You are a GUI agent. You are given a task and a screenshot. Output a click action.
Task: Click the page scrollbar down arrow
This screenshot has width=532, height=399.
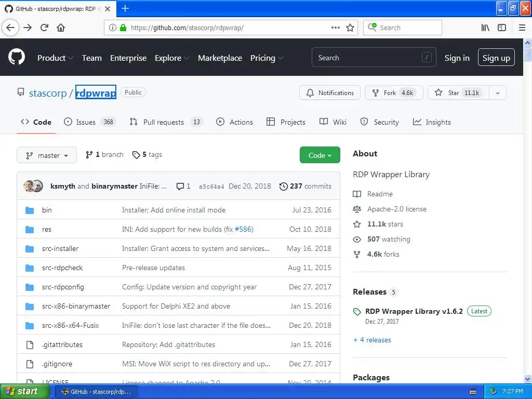[x=528, y=379]
